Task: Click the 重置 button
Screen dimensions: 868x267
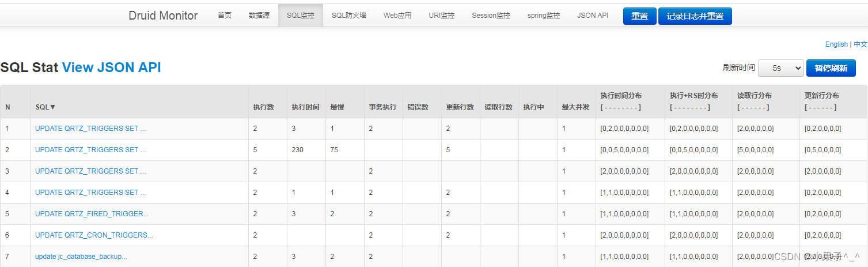Action: tap(639, 16)
